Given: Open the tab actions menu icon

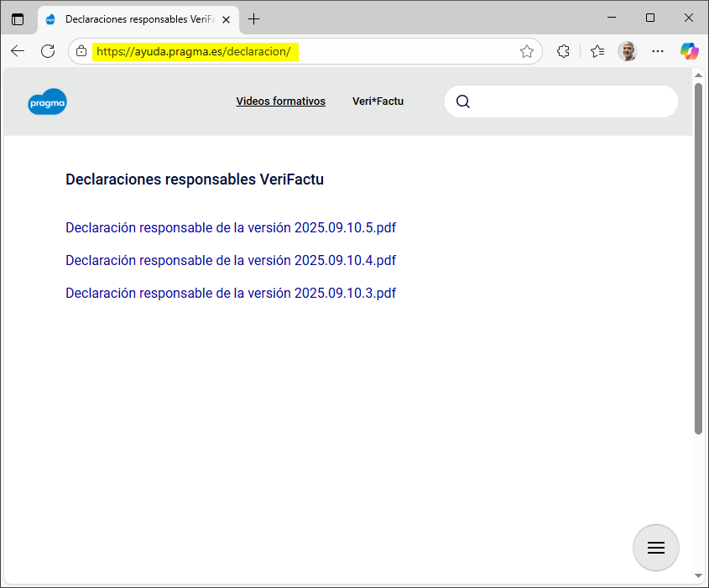Looking at the screenshot, I should [18, 19].
